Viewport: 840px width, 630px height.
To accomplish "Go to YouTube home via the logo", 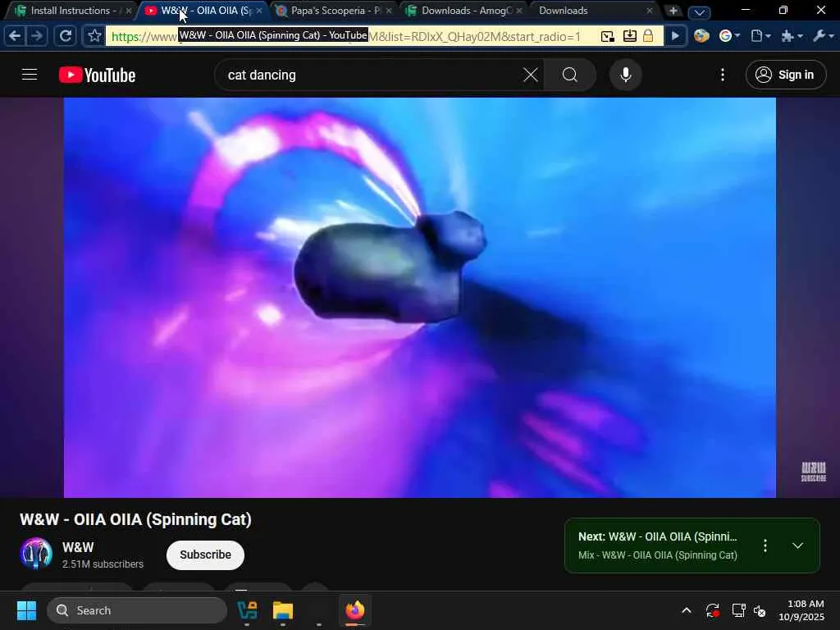I will pyautogui.click(x=97, y=75).
